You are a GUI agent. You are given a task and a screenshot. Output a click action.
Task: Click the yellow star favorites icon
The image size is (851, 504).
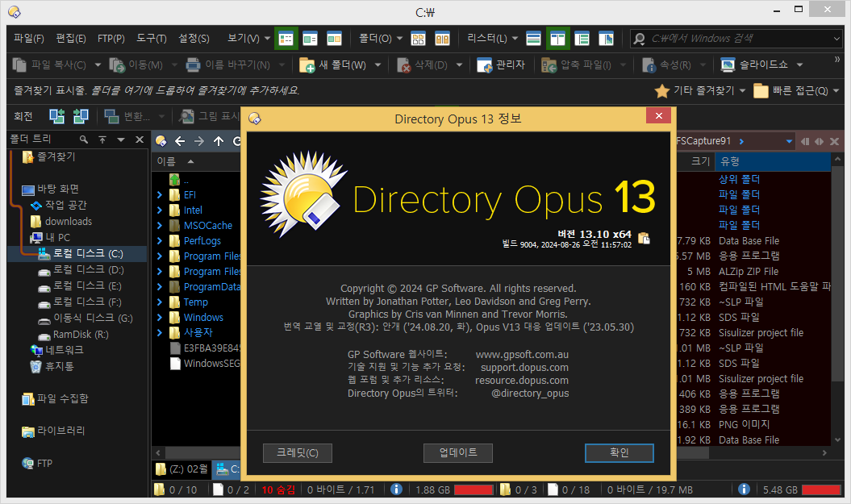[x=661, y=91]
